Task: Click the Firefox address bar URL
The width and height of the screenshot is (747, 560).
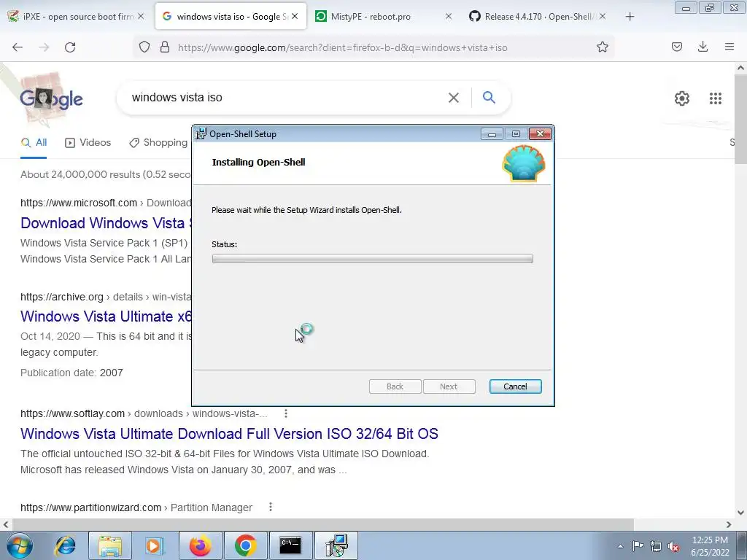Action: [x=343, y=47]
